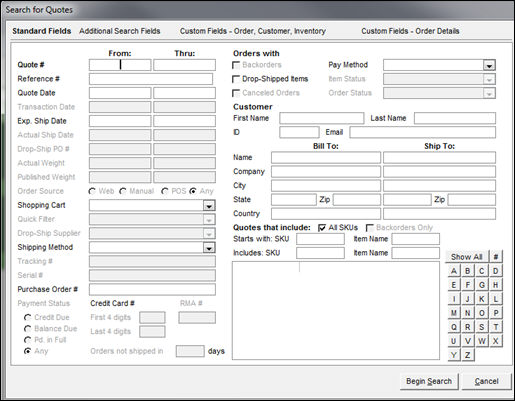Click the Begin Search button
This screenshot has height=401, width=515.
pos(429,381)
